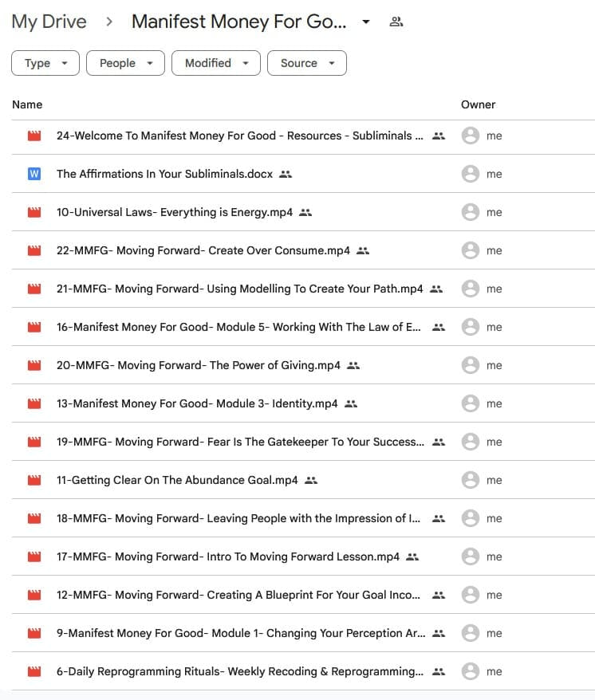
Task: Expand the People filter dropdown
Action: point(125,63)
